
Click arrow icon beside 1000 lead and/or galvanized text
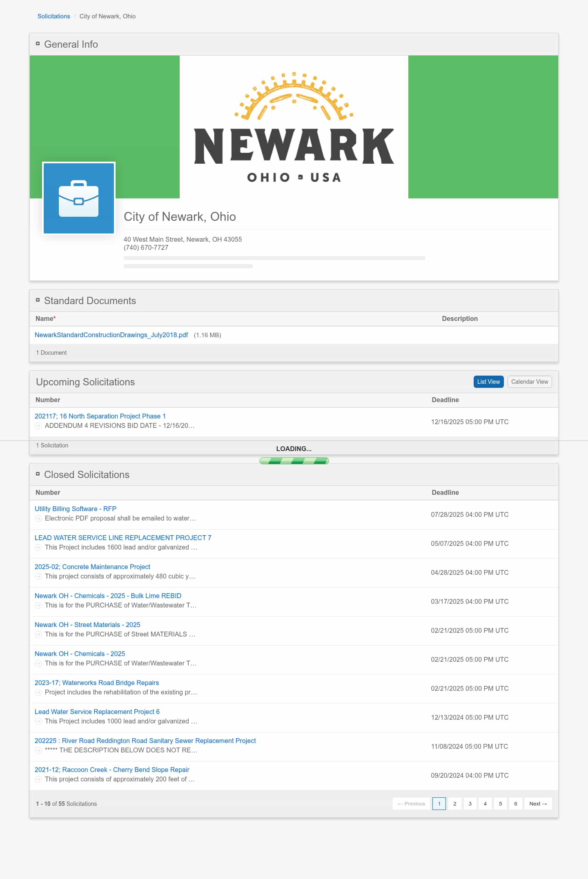click(38, 721)
